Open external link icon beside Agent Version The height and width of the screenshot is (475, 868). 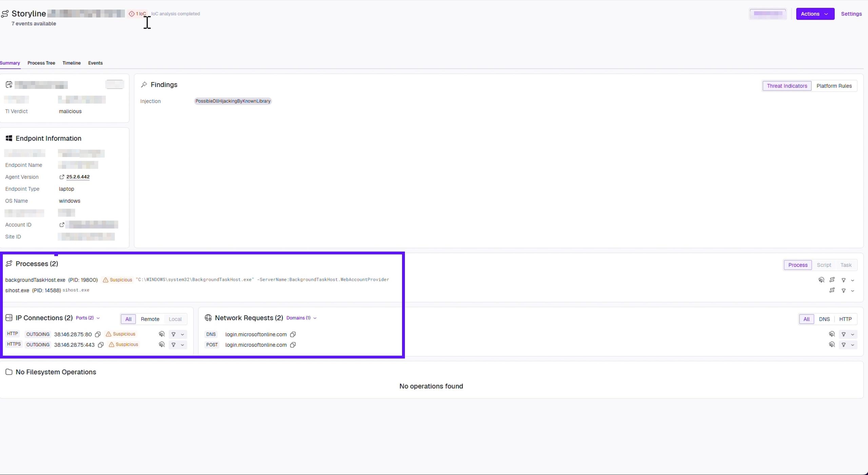click(x=62, y=177)
